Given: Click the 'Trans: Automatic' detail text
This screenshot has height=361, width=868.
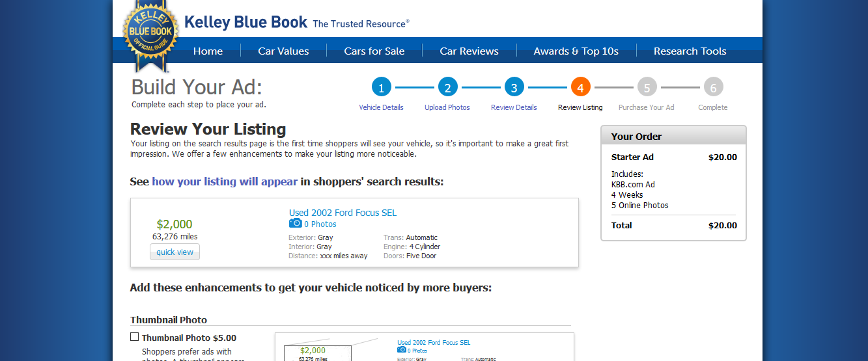Looking at the screenshot, I should pos(410,237).
